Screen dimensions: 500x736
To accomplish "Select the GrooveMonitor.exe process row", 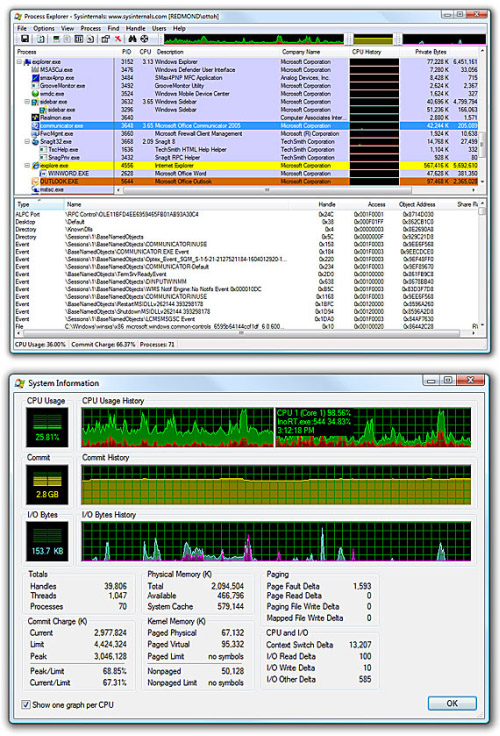I will [x=247, y=86].
